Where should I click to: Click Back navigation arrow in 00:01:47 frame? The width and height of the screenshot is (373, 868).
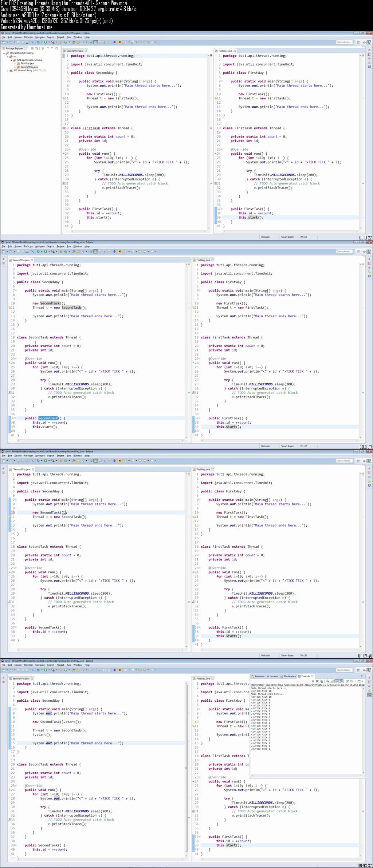coord(145,251)
